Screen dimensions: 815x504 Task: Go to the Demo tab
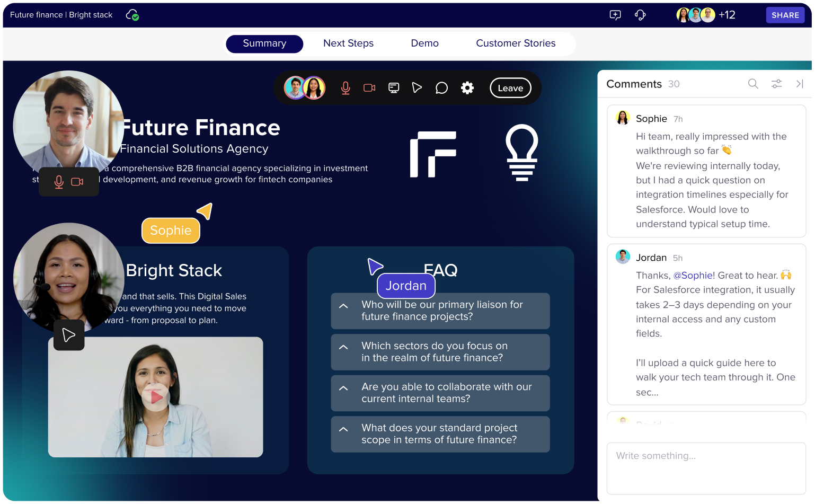click(424, 43)
